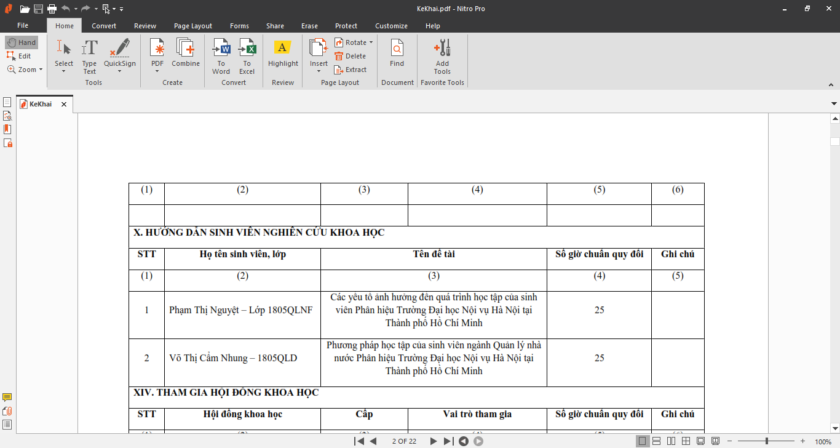Select the Type Text tool
This screenshot has width=840, height=448.
pos(90,52)
